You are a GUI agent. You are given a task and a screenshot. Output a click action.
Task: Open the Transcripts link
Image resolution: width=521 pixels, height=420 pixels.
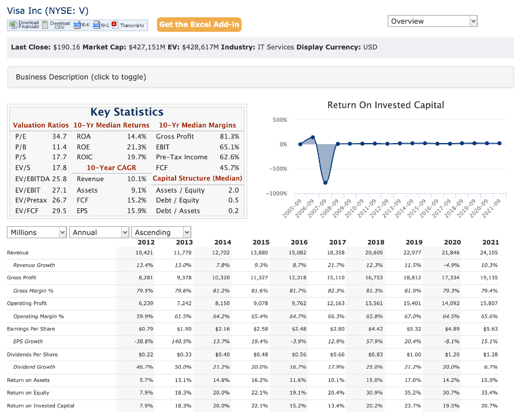tap(132, 25)
